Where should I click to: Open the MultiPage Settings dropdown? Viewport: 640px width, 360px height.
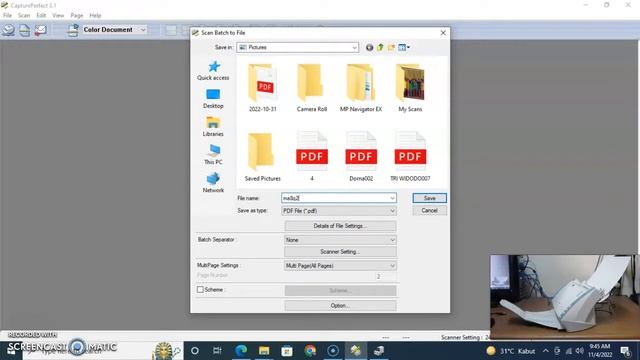(340, 266)
